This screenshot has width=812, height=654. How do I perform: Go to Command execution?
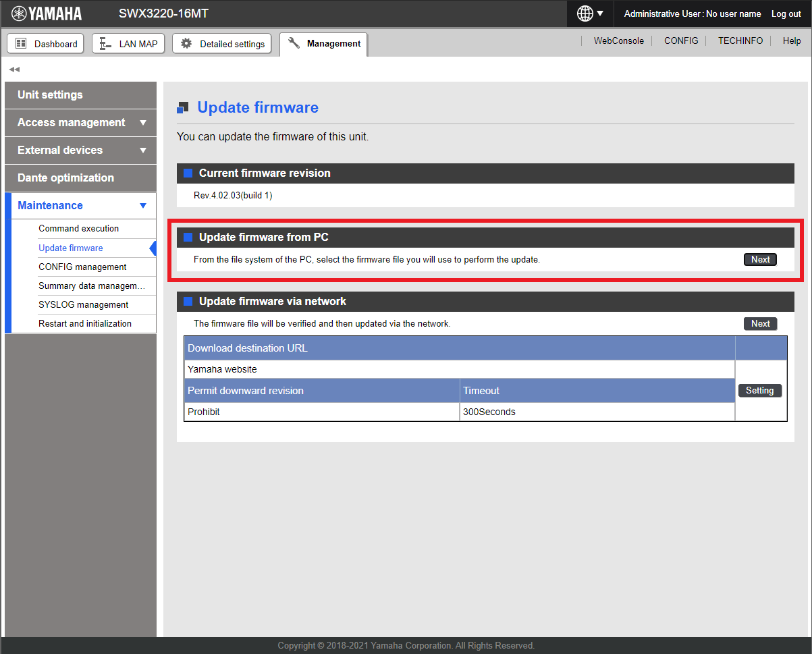[78, 229]
